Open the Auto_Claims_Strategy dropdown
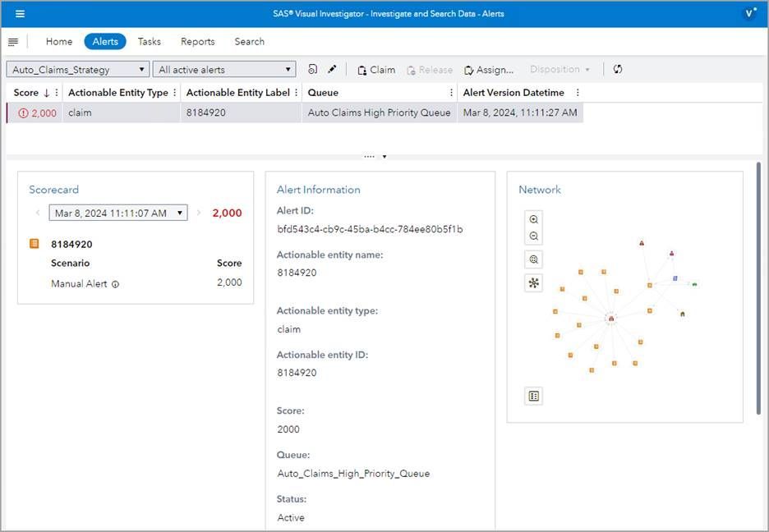Viewport: 769px width, 532px height. coord(77,70)
